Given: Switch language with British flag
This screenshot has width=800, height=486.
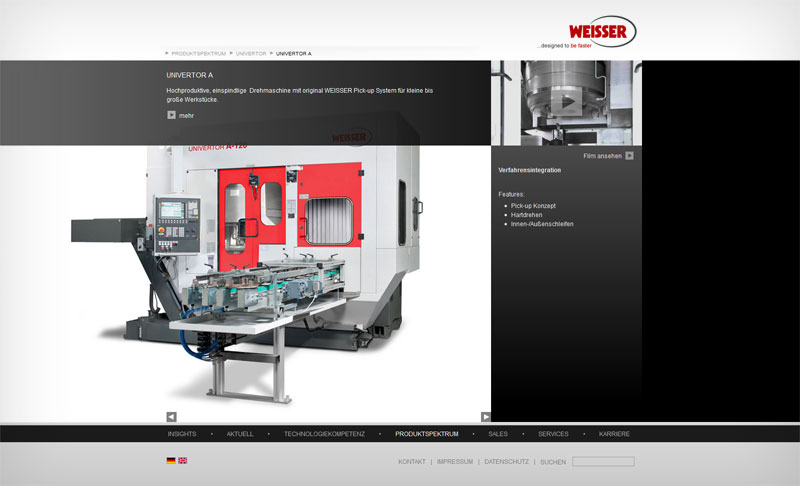Looking at the screenshot, I should click(x=182, y=461).
